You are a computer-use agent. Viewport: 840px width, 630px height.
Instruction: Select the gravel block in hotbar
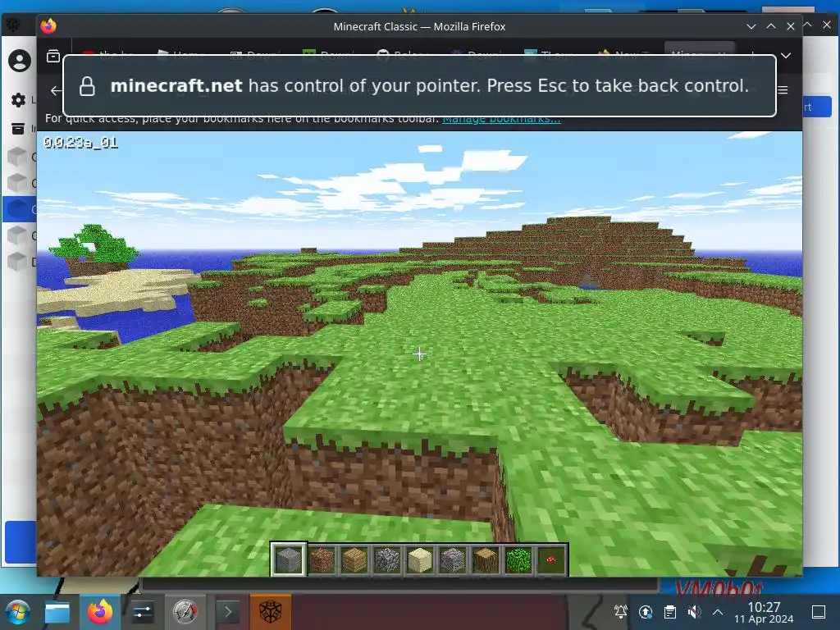453,559
